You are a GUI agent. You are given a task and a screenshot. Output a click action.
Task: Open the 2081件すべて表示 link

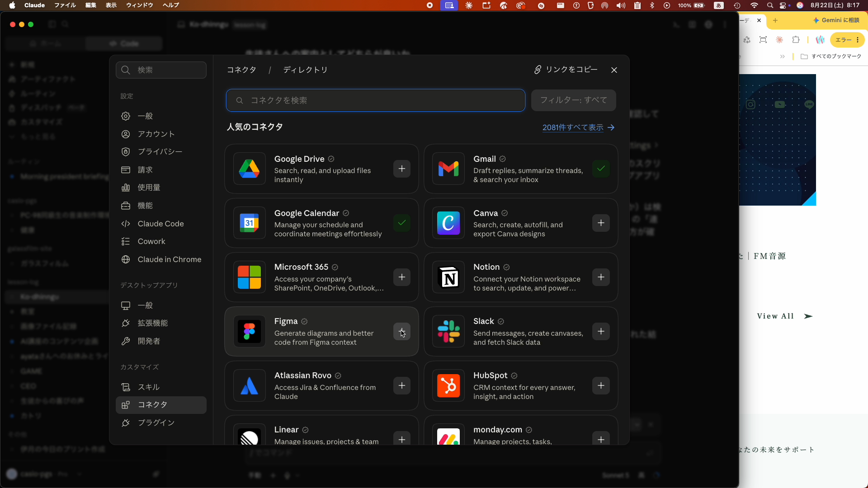point(578,127)
